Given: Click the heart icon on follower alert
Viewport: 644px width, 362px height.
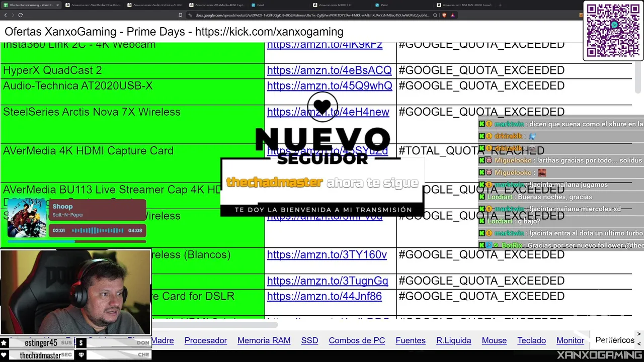Looking at the screenshot, I should pyautogui.click(x=323, y=107).
